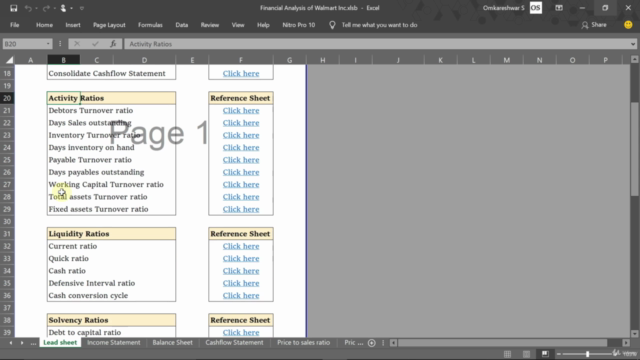Click the Payable Turnover ratio Click here link

tap(241, 160)
